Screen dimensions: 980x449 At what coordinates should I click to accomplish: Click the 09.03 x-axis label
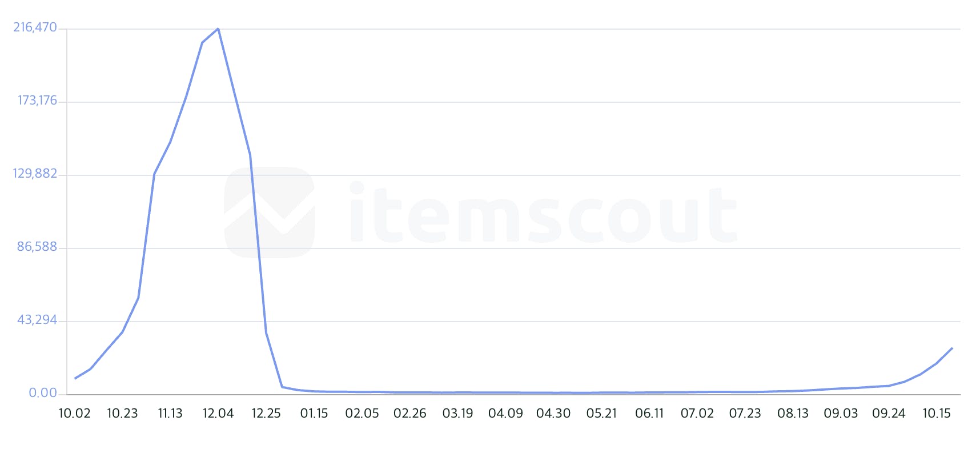(x=841, y=414)
